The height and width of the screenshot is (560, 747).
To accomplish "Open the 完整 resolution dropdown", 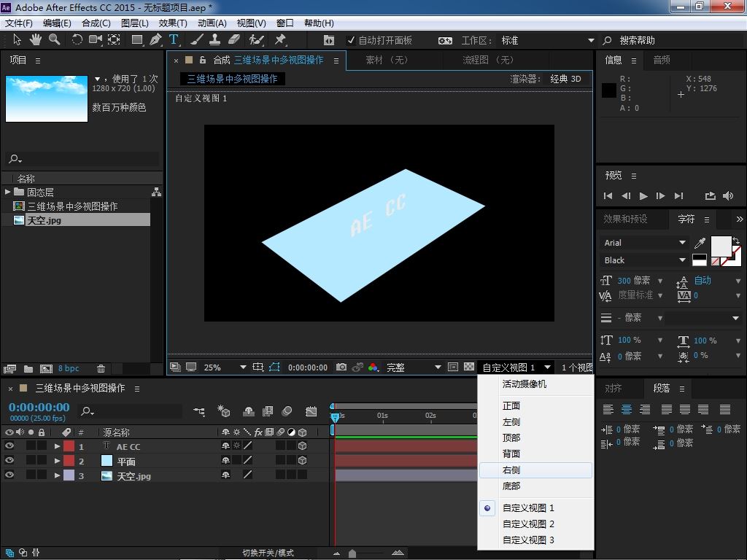I will pos(413,367).
